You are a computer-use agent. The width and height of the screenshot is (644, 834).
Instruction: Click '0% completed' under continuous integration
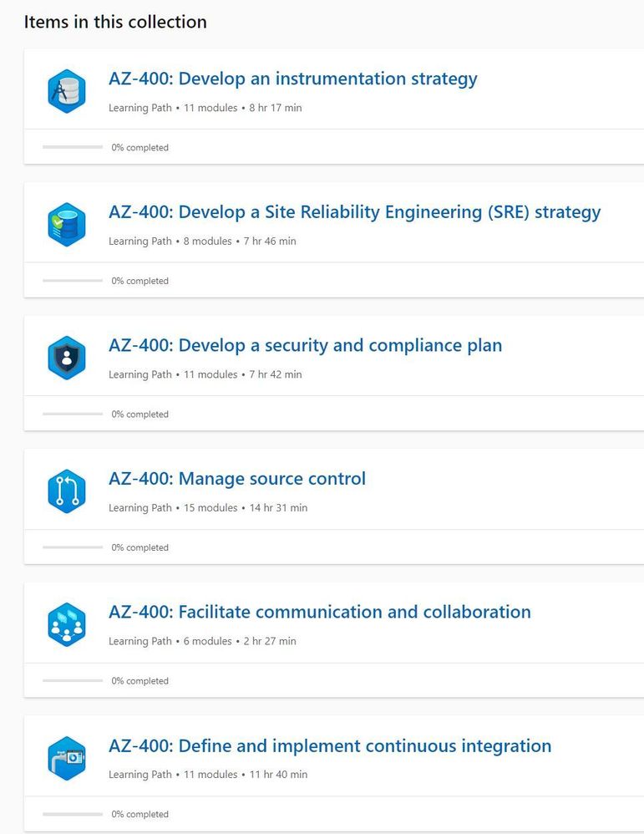pos(139,814)
